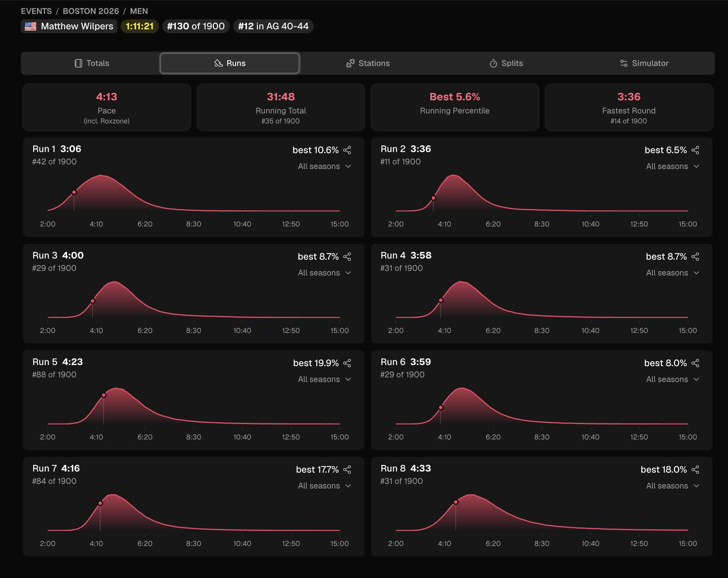This screenshot has height=578, width=728.
Task: Click 'Run 4 3:58' heading
Action: click(x=406, y=255)
